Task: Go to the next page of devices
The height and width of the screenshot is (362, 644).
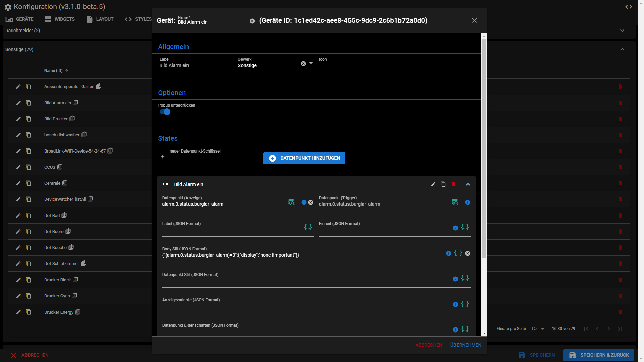Action: [x=608, y=329]
